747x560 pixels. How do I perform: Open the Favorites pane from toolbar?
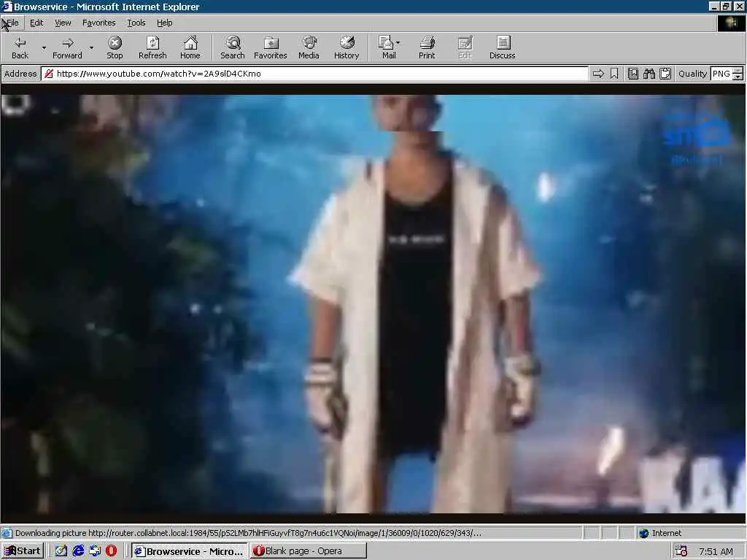[x=271, y=47]
